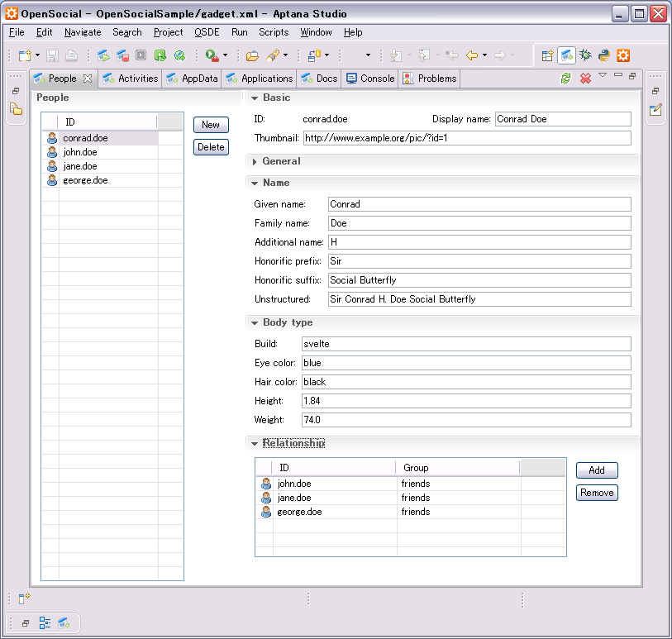
Task: Switch to the AppData tab
Action: [192, 79]
